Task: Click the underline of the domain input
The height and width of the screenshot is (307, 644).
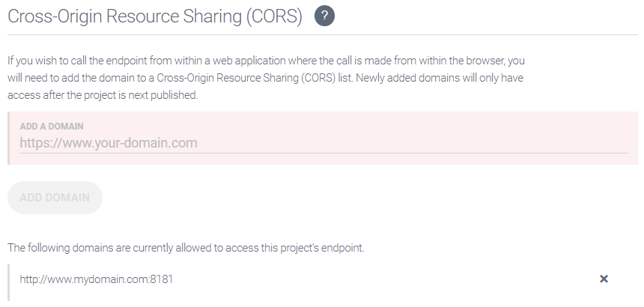Action: [x=323, y=153]
